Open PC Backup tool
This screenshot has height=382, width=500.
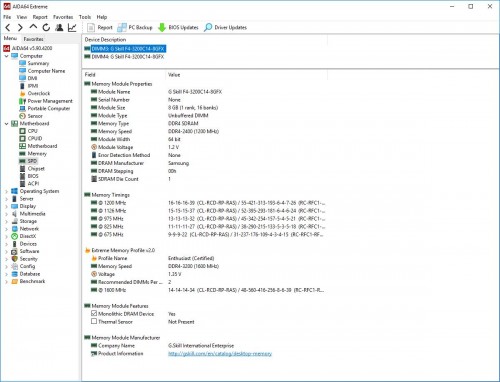(x=135, y=28)
